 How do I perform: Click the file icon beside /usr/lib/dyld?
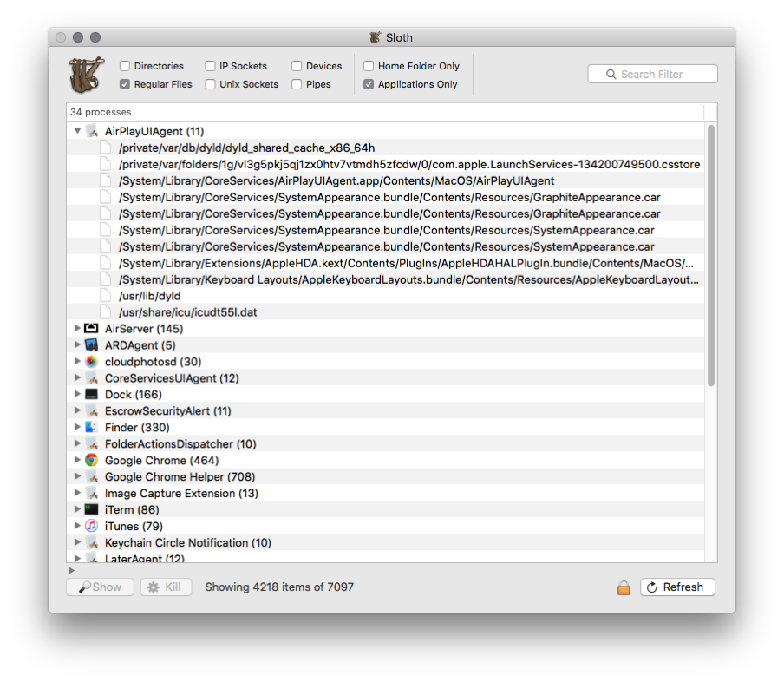105,295
